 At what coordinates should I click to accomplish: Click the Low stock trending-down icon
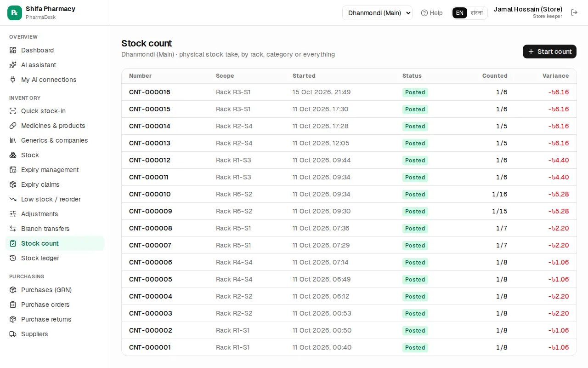coord(13,199)
